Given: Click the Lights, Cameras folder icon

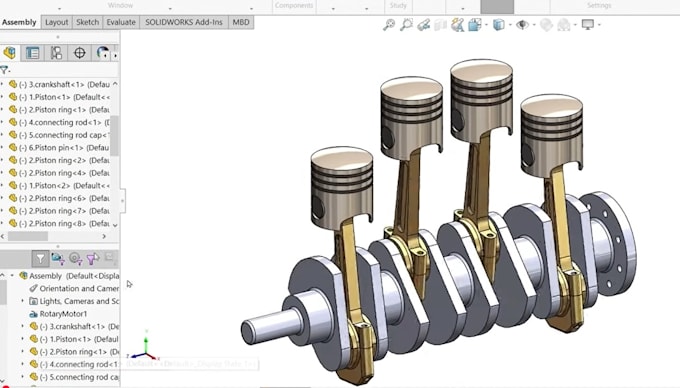Looking at the screenshot, I should (33, 301).
